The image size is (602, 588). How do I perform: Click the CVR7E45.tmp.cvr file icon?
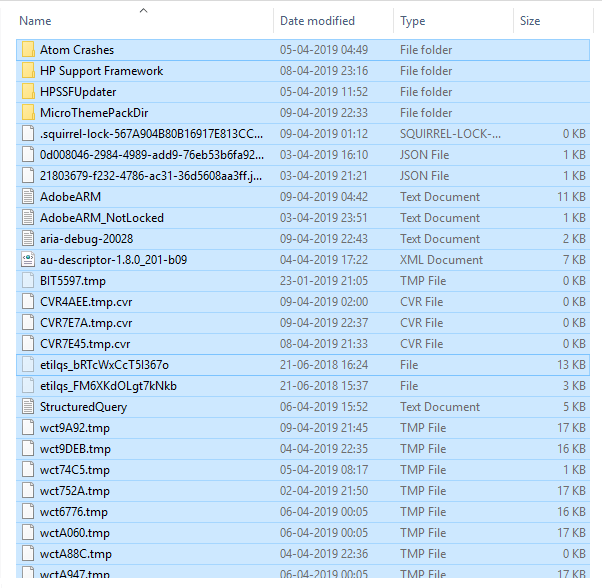pos(28,344)
